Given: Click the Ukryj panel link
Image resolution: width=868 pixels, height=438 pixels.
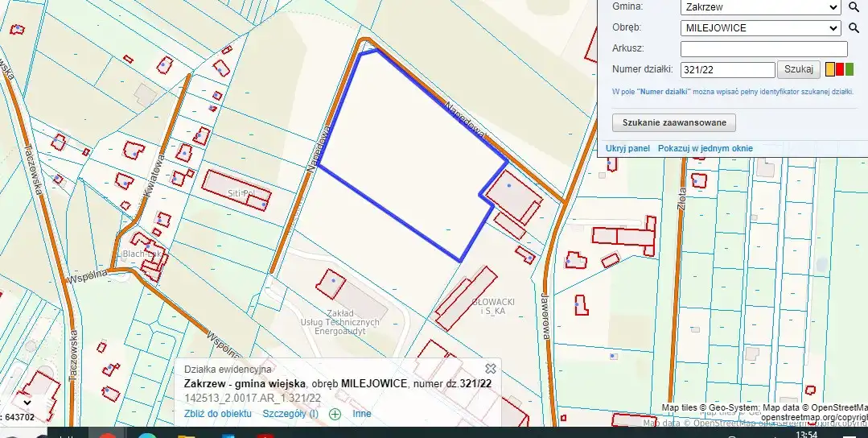Looking at the screenshot, I should [x=627, y=148].
